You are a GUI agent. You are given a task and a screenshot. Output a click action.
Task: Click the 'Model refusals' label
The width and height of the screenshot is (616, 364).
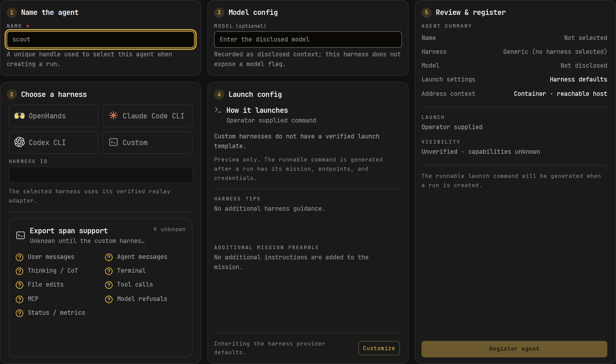click(142, 299)
